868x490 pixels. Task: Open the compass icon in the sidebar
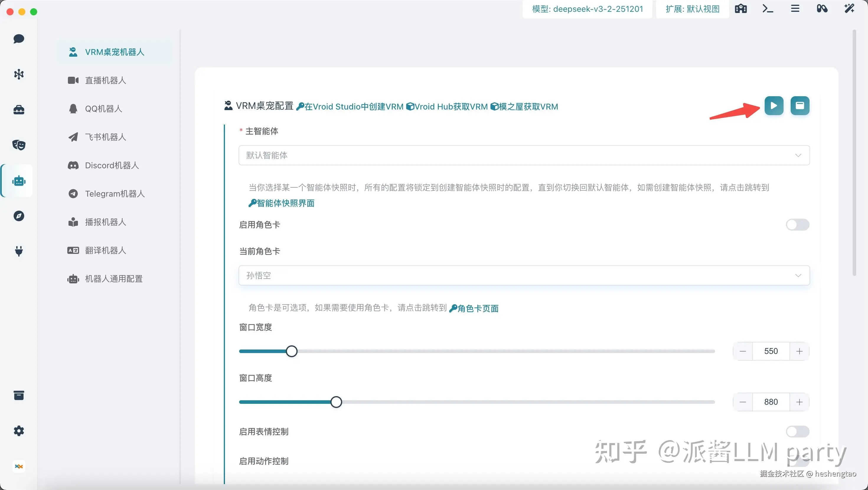pyautogui.click(x=19, y=216)
